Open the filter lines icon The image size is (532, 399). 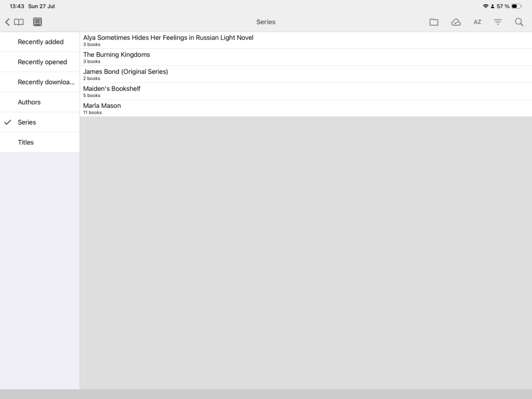(497, 22)
